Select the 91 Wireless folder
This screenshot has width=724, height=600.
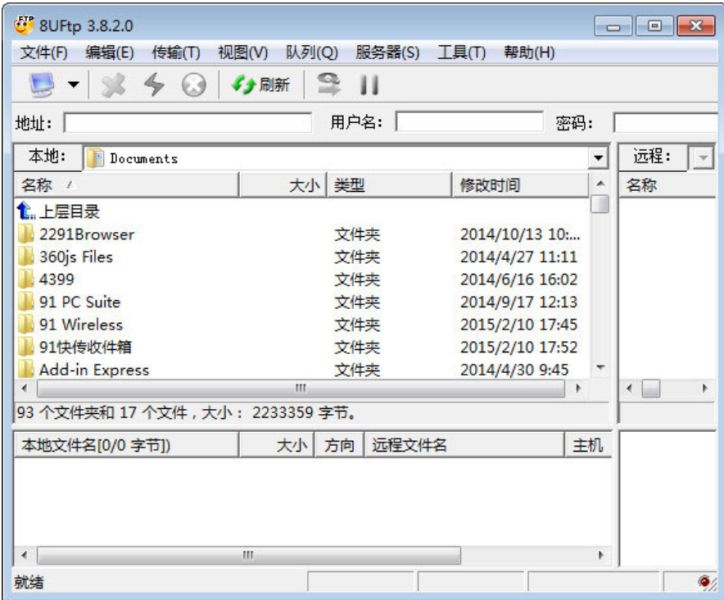click(x=81, y=325)
